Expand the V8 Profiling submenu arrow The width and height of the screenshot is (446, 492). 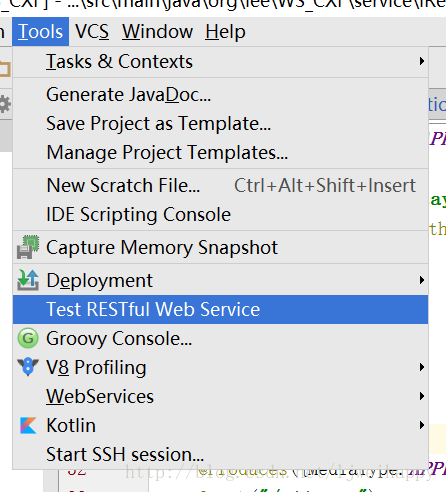pyautogui.click(x=422, y=367)
